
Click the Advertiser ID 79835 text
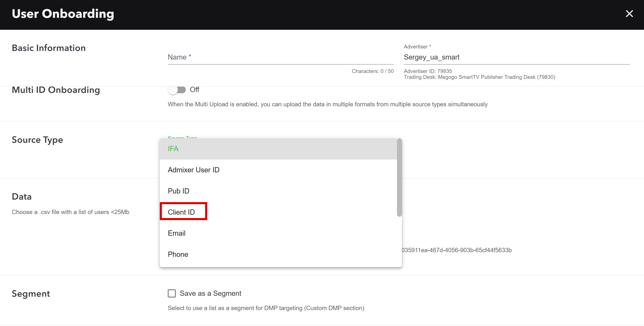pyautogui.click(x=428, y=71)
